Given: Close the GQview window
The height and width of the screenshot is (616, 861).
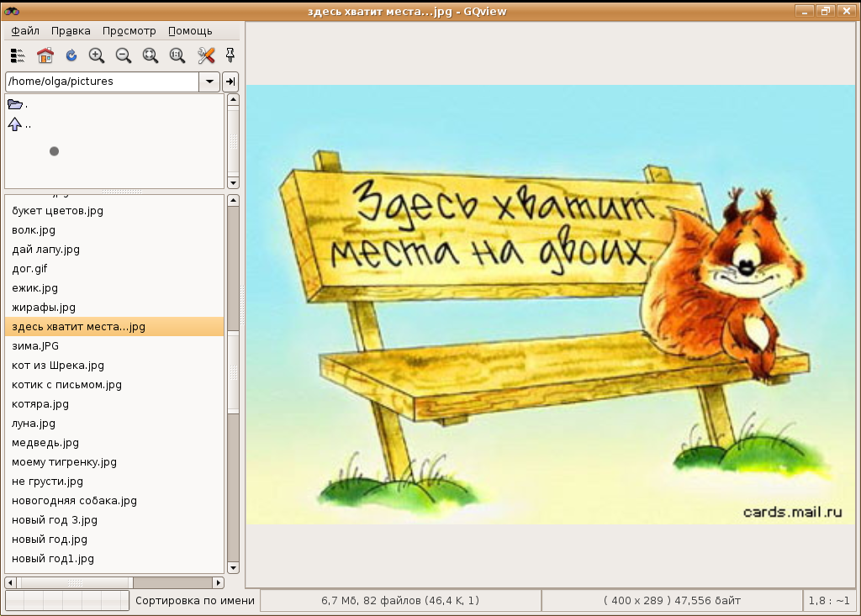Looking at the screenshot, I should [846, 11].
